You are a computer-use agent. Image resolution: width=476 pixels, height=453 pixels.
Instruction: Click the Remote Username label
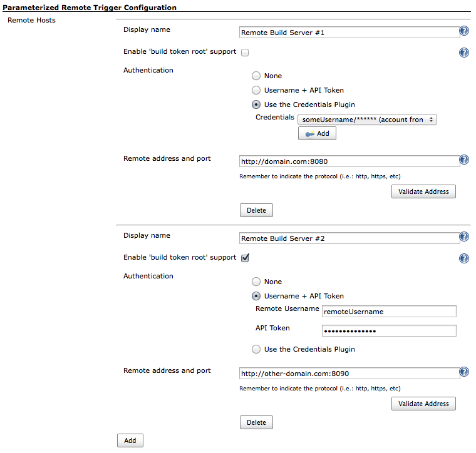click(287, 308)
